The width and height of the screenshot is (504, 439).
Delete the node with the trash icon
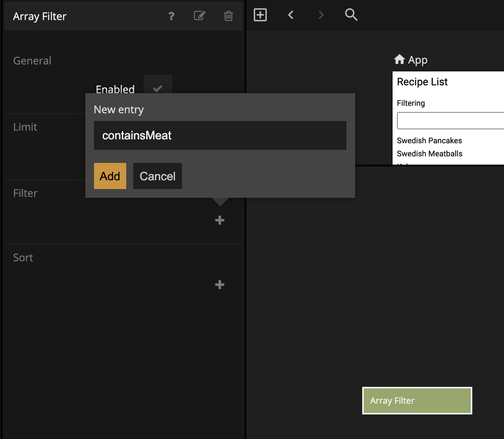pyautogui.click(x=228, y=16)
